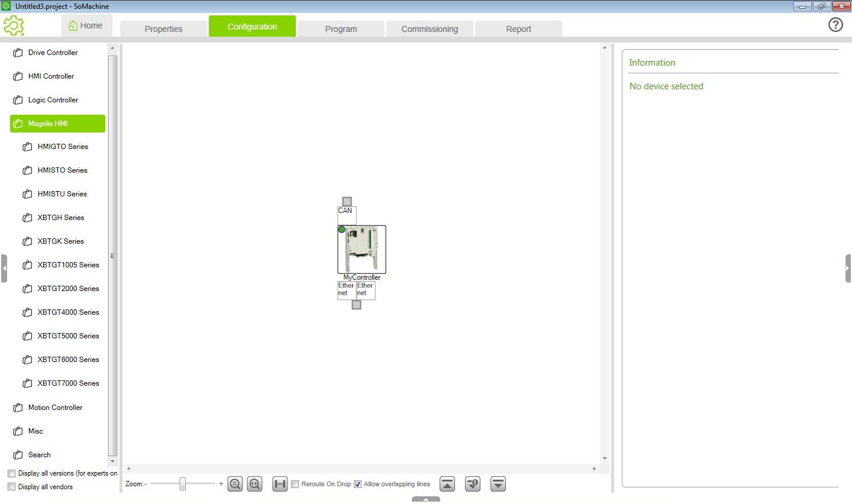Click the zoom out magnifier icon
The image size is (852, 504).
pyautogui.click(x=235, y=484)
